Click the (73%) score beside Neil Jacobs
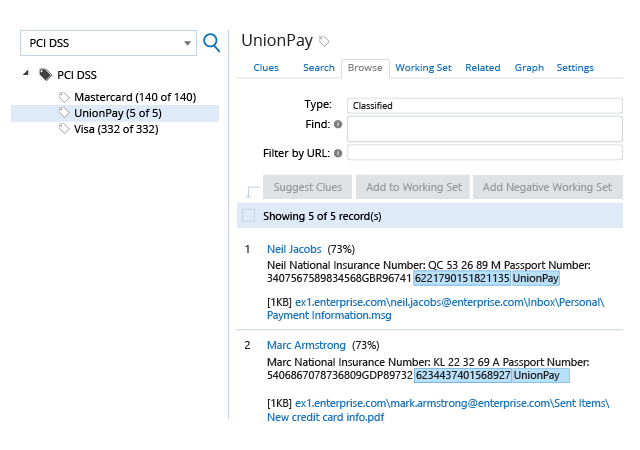The image size is (640, 450). 341,249
